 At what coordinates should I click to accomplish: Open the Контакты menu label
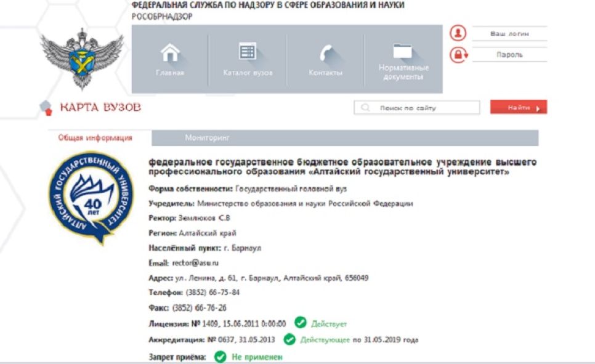(326, 73)
